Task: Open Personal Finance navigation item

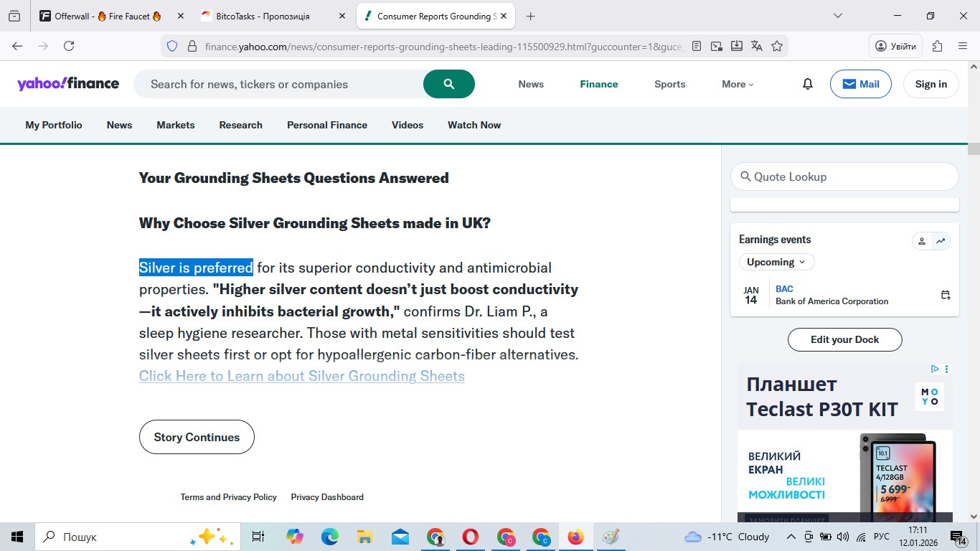Action: (x=327, y=125)
